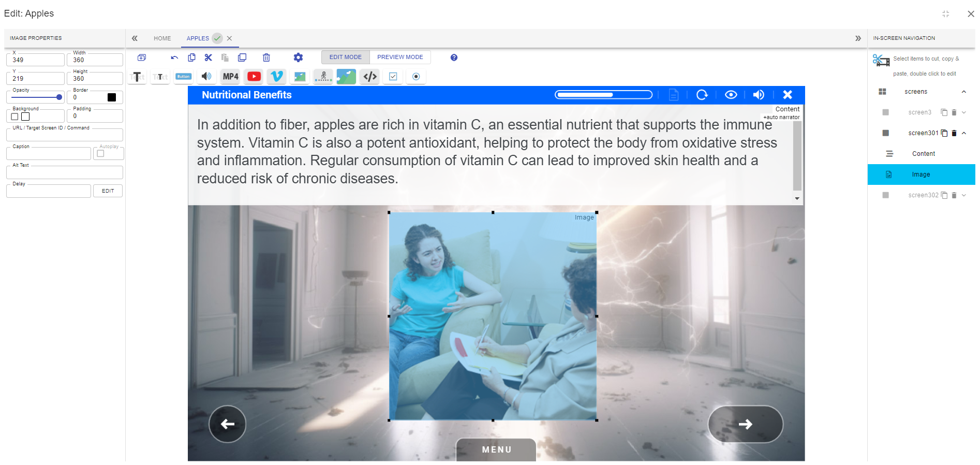The image size is (980, 465).
Task: Switch to the HOME tab
Action: click(x=162, y=38)
